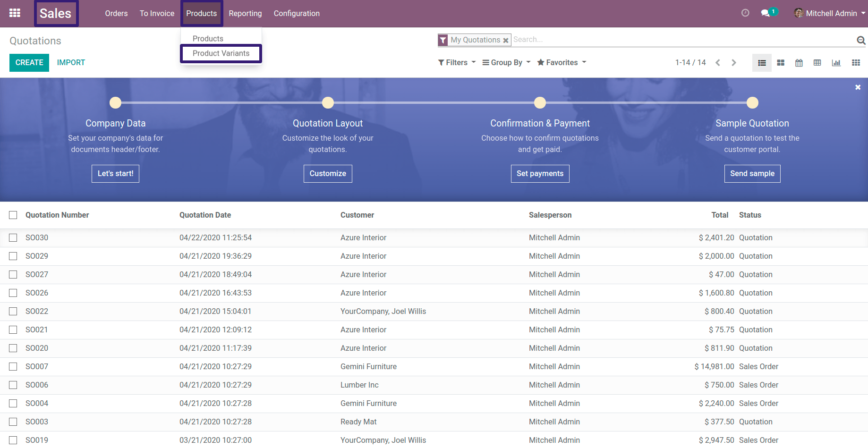Click the Company Data step circle
Screen dimensions: 868x448
(115, 102)
